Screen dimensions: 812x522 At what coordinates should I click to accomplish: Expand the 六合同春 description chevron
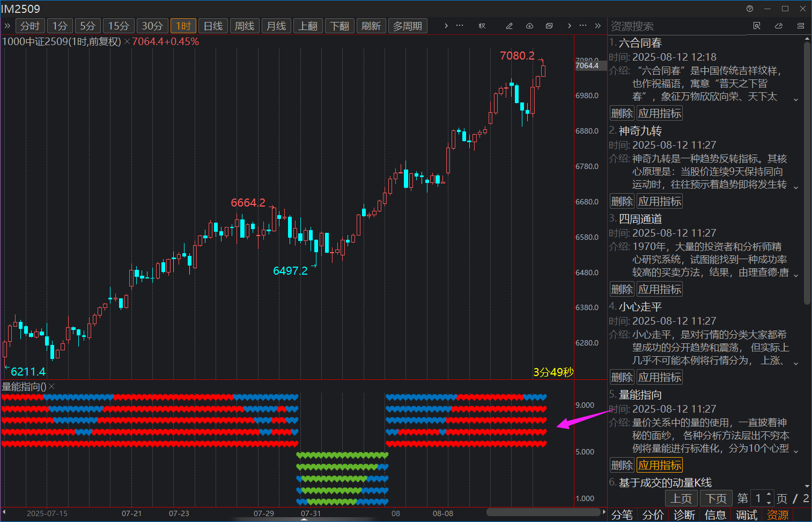click(x=796, y=99)
